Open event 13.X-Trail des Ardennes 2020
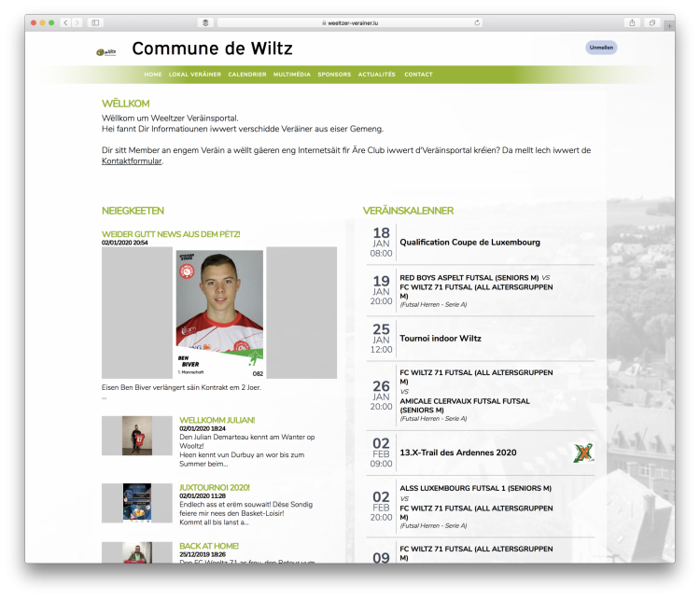The width and height of the screenshot is (700, 599). [x=458, y=453]
